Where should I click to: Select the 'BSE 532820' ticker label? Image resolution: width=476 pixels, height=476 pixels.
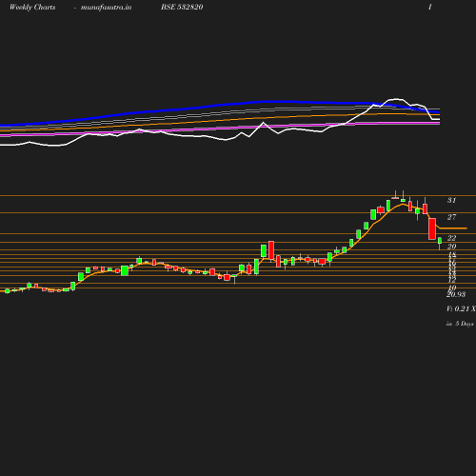coord(182,8)
